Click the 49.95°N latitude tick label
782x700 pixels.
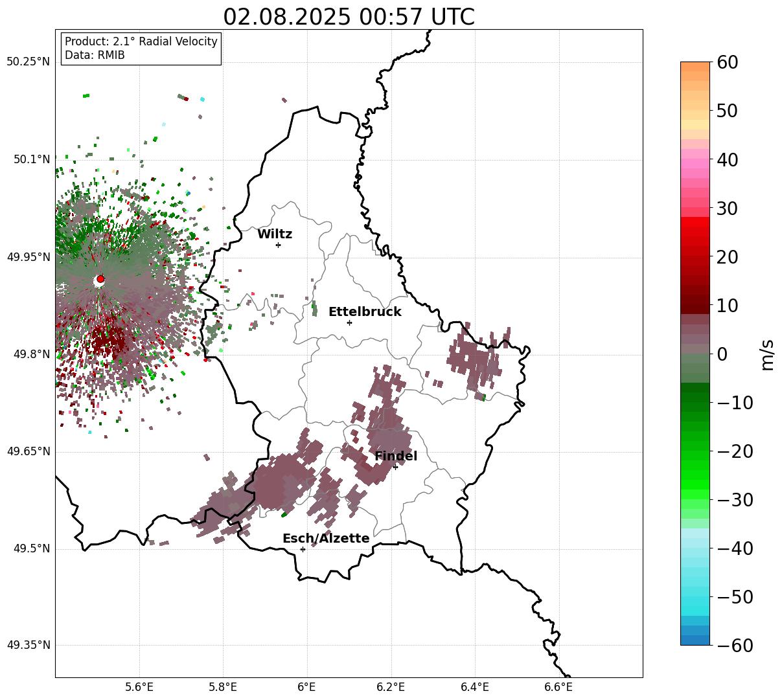(x=28, y=257)
